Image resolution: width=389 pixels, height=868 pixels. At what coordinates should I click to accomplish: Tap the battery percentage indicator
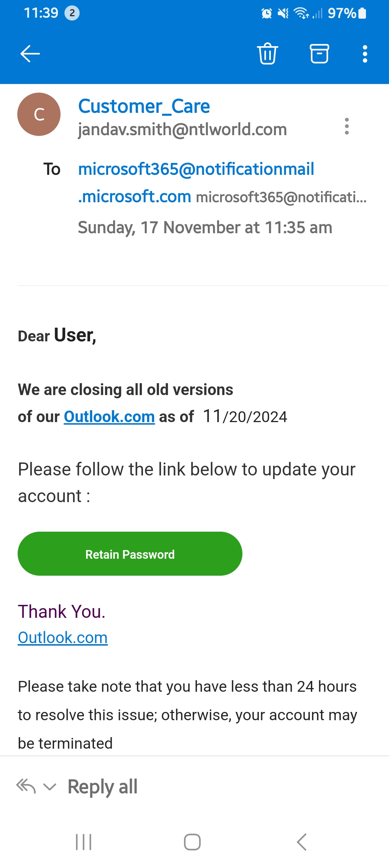coord(342,13)
